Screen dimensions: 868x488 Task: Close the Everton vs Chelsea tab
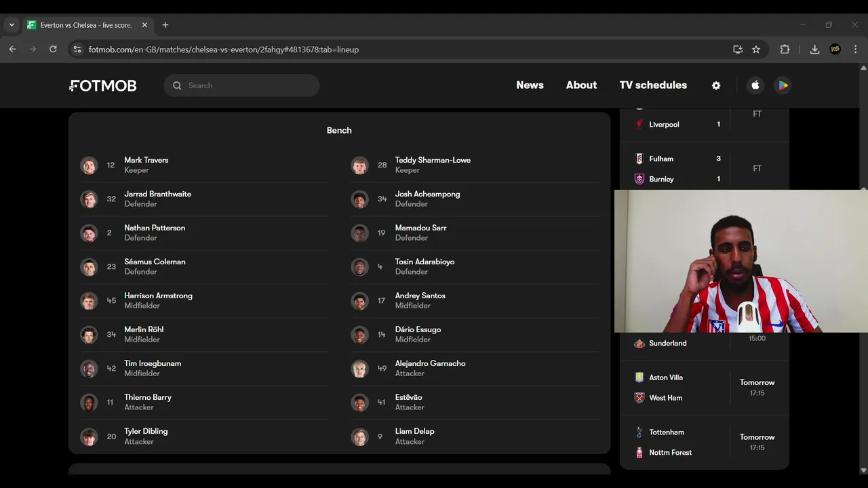(144, 25)
